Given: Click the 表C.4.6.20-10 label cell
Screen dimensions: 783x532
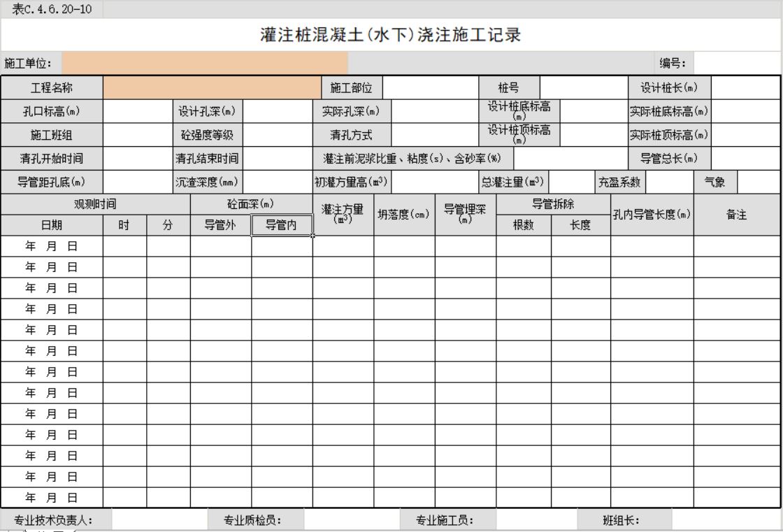Looking at the screenshot, I should point(51,9).
